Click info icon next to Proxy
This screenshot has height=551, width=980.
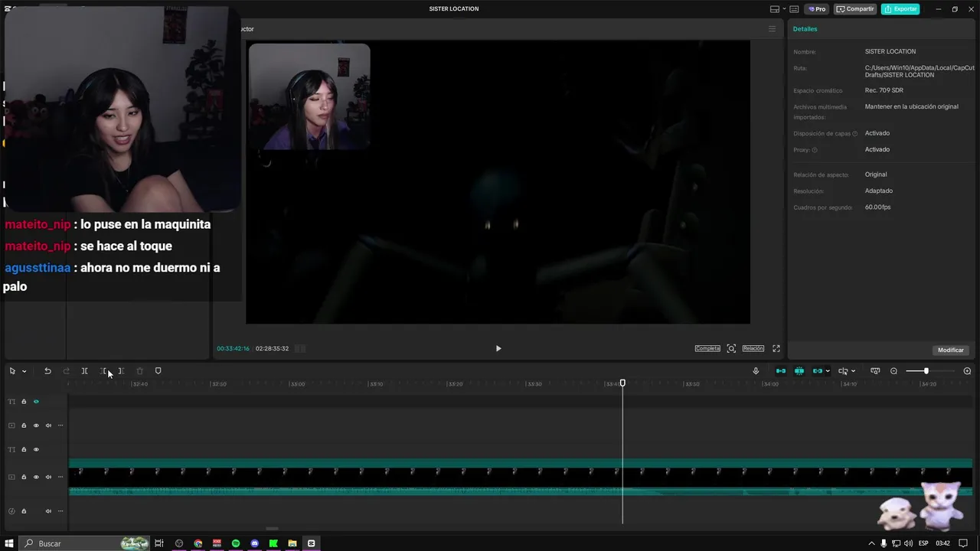tap(815, 150)
